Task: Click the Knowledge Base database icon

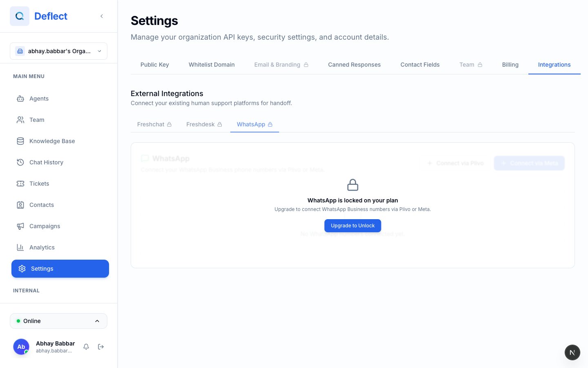Action: [x=20, y=141]
